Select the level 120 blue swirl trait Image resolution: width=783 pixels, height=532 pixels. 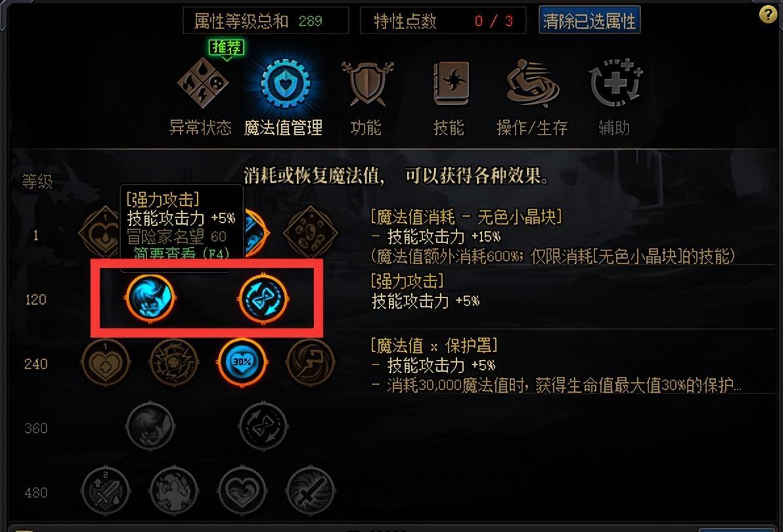150,298
